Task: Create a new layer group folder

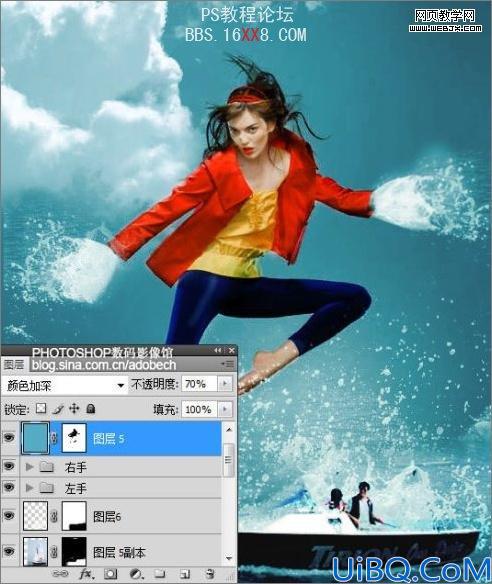Action: [x=160, y=574]
